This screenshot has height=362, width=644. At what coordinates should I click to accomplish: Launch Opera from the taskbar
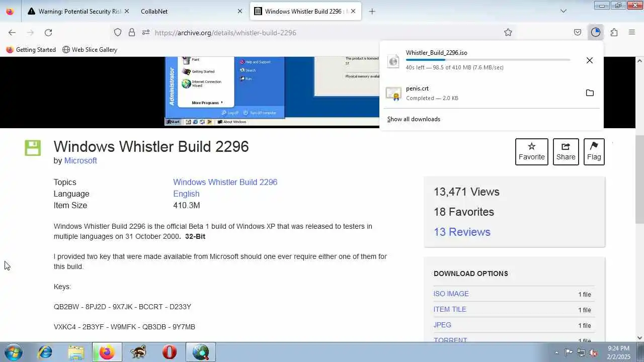(x=170, y=352)
